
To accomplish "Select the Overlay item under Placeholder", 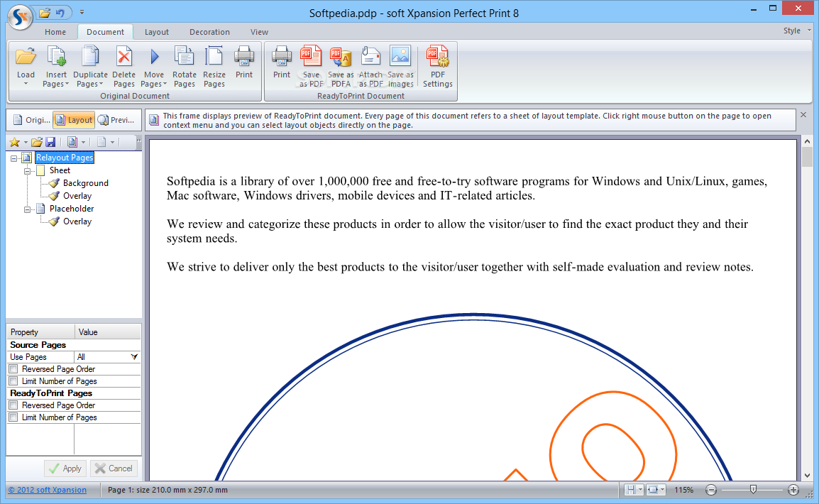I will point(77,221).
